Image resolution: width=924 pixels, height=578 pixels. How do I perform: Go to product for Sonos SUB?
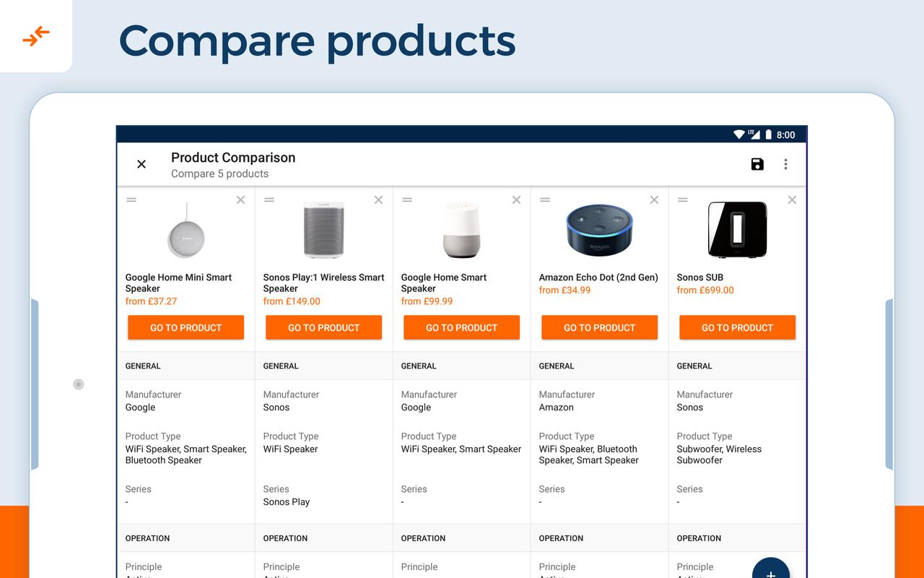click(x=738, y=327)
